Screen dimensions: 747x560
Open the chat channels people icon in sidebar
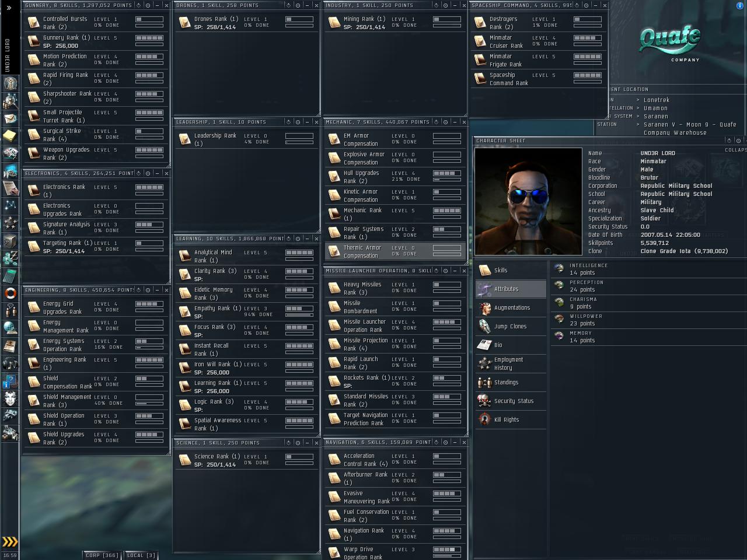10,310
